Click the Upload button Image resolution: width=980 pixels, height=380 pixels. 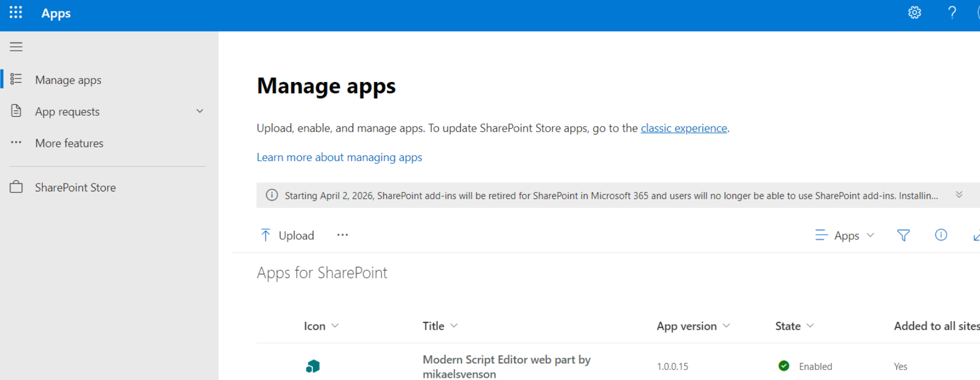pos(288,235)
